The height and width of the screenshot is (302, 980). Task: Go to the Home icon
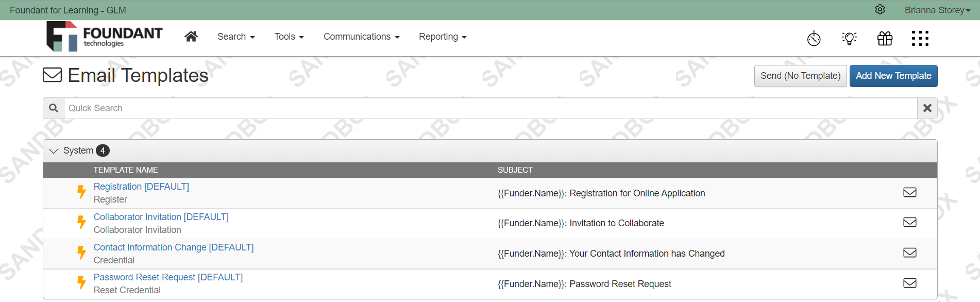click(x=191, y=37)
